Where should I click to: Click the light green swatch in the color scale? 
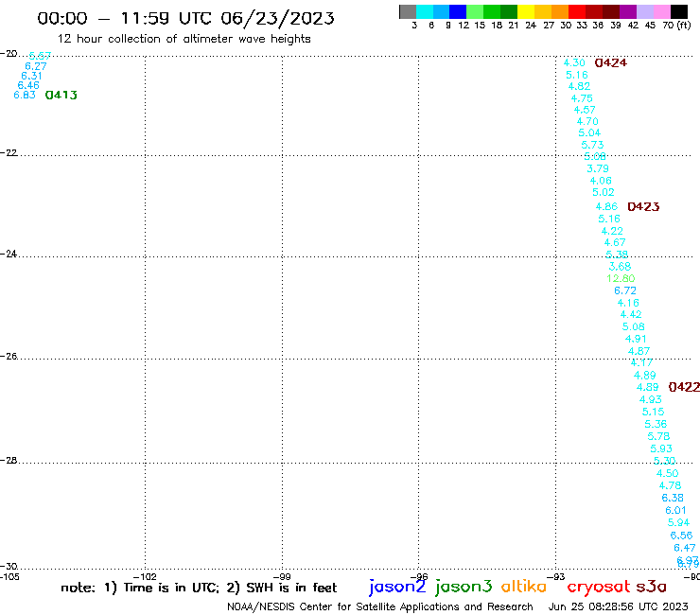475,11
